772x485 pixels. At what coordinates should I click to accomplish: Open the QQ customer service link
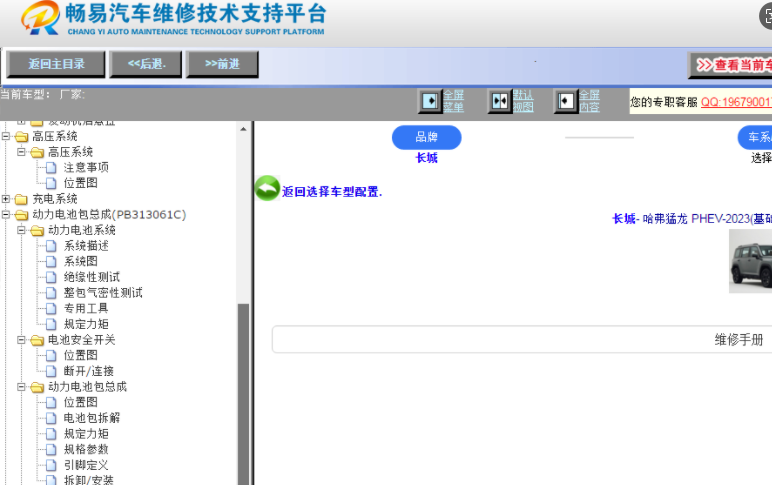736,102
